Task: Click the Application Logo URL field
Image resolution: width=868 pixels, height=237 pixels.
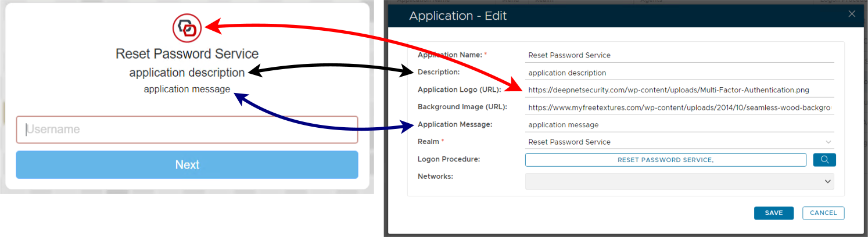Action: pyautogui.click(x=679, y=90)
